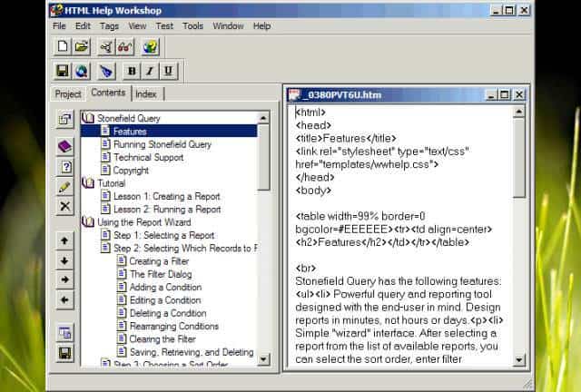The height and width of the screenshot is (392, 581).
Task: Switch to the Index tab
Action: pyautogui.click(x=146, y=94)
